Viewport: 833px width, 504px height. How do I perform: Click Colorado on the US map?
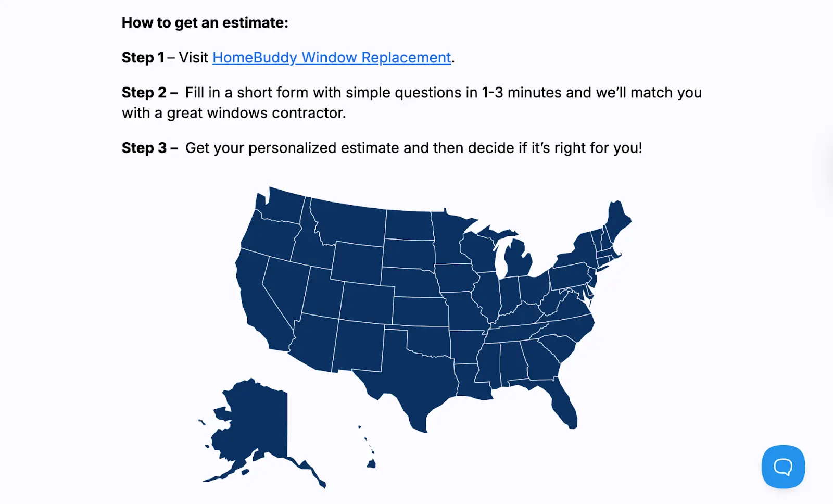pos(368,303)
